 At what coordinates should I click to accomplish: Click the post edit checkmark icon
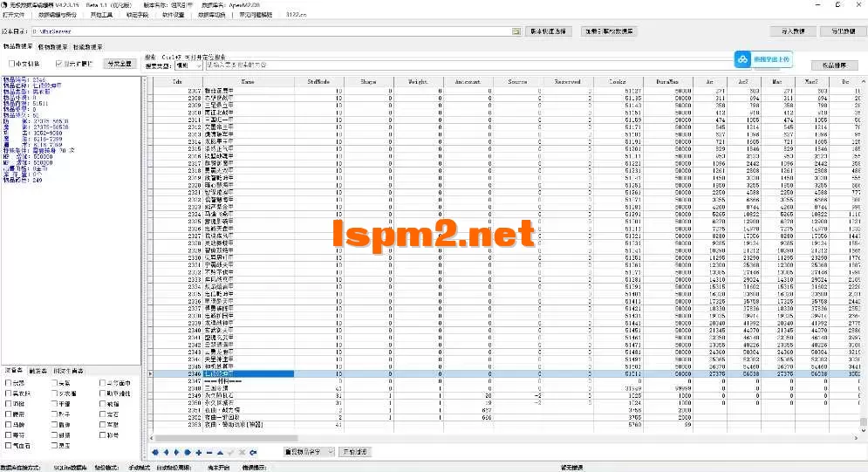231,452
